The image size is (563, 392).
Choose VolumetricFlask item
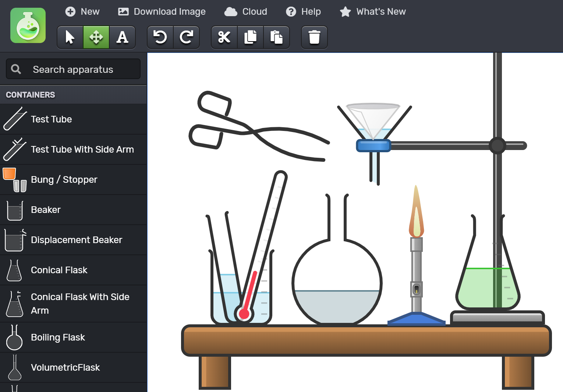[x=73, y=367]
